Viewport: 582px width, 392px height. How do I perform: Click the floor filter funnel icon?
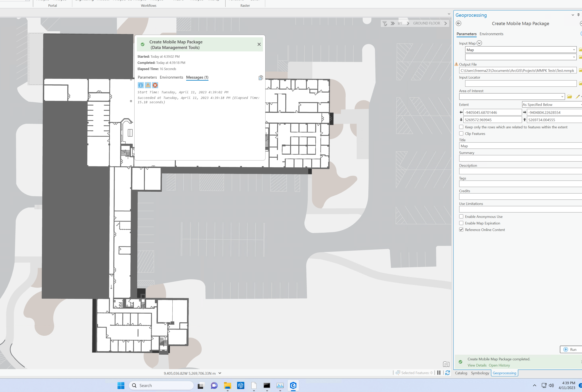click(x=385, y=23)
